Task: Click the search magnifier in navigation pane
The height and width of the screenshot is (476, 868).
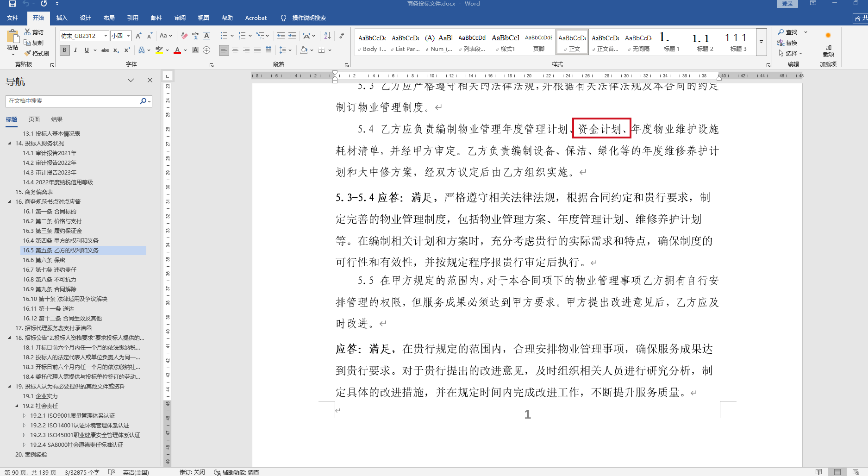Action: (x=143, y=101)
